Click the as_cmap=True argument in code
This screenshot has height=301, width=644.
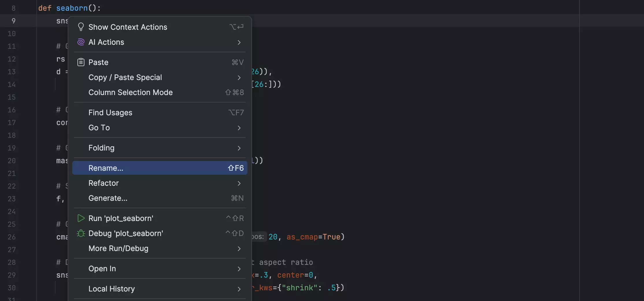tap(313, 237)
